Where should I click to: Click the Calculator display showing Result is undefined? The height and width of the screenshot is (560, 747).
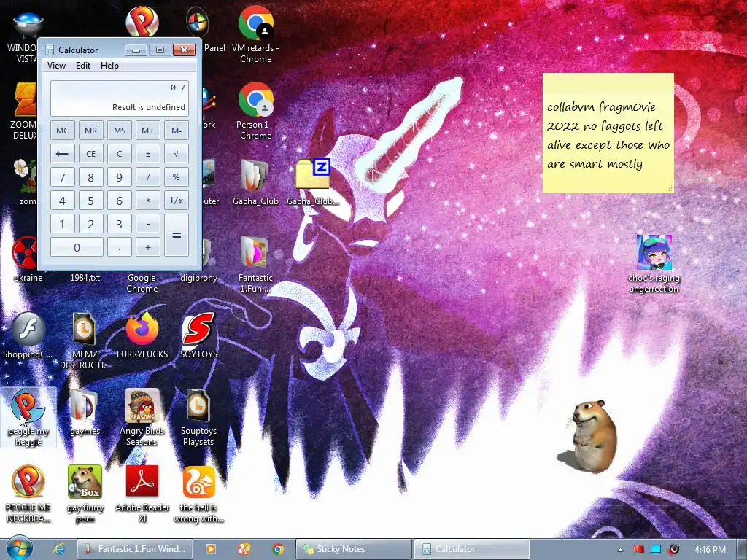click(x=120, y=98)
